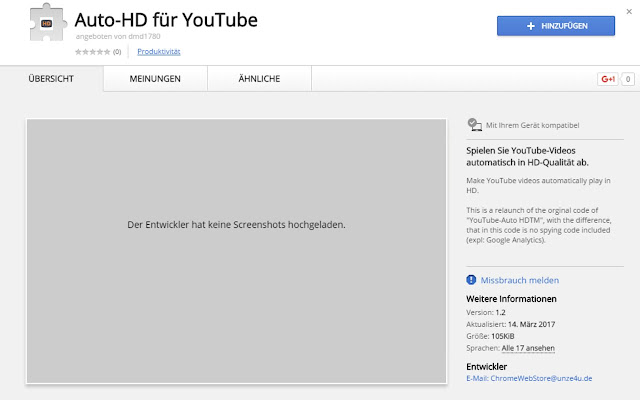Click the empty screenshot placeholder area
This screenshot has height=400, width=640.
236,251
